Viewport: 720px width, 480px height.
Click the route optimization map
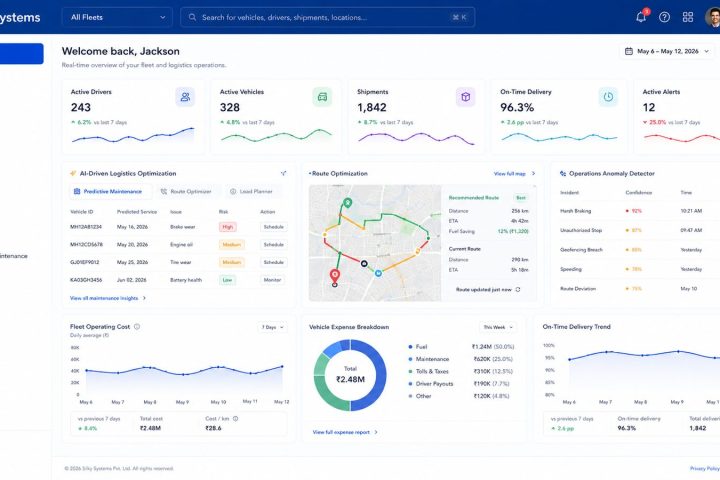point(375,243)
